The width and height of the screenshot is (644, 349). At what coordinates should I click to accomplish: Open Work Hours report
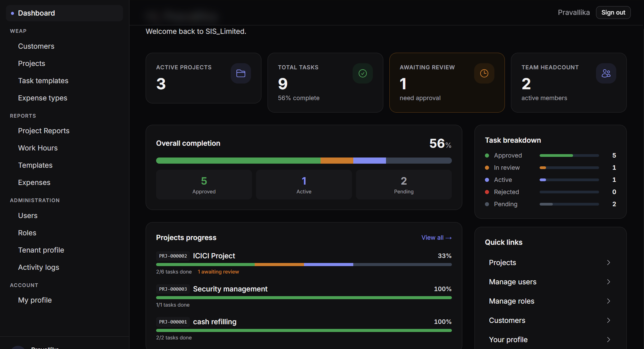pyautogui.click(x=38, y=148)
